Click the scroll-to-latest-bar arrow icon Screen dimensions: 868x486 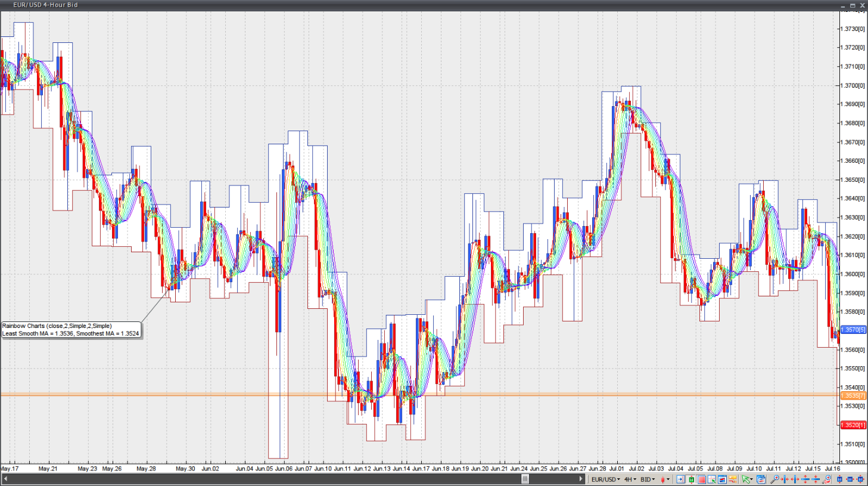pos(680,478)
